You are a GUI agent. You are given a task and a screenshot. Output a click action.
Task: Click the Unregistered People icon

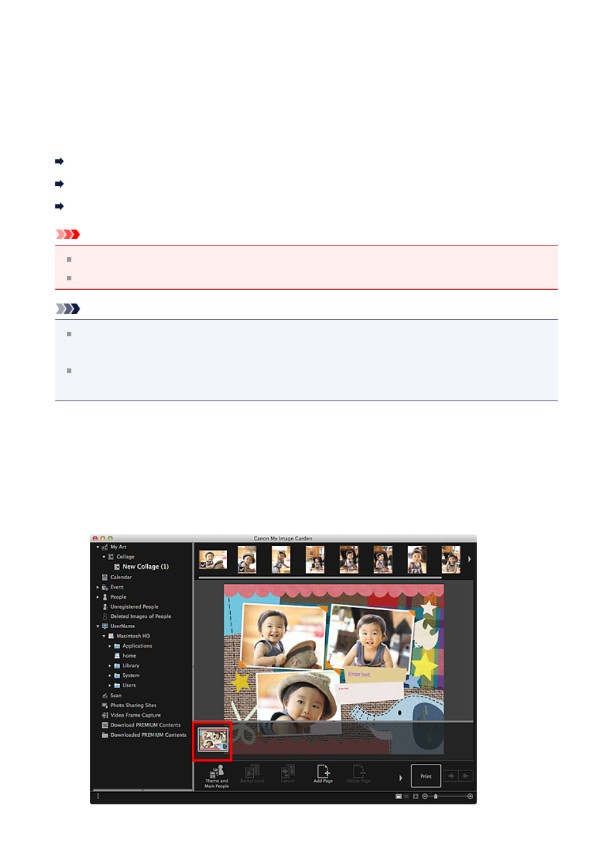105,606
